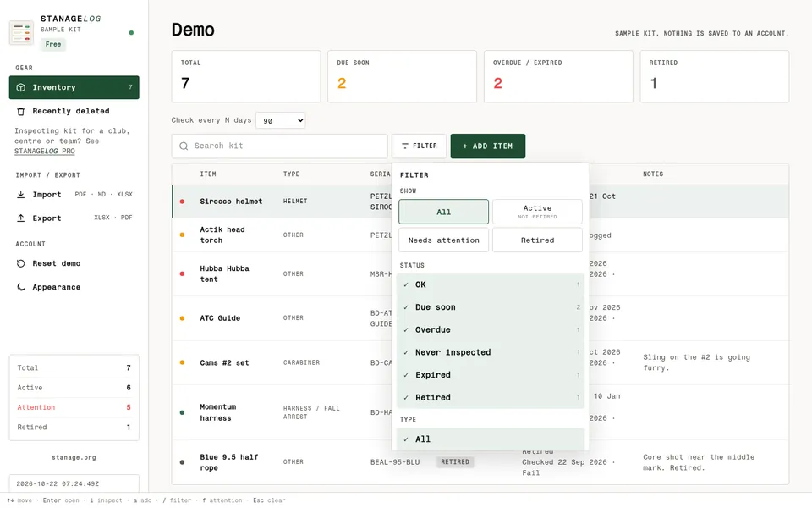Screen dimensions: 812x508
Task: Click the Notes column header
Action: click(653, 174)
